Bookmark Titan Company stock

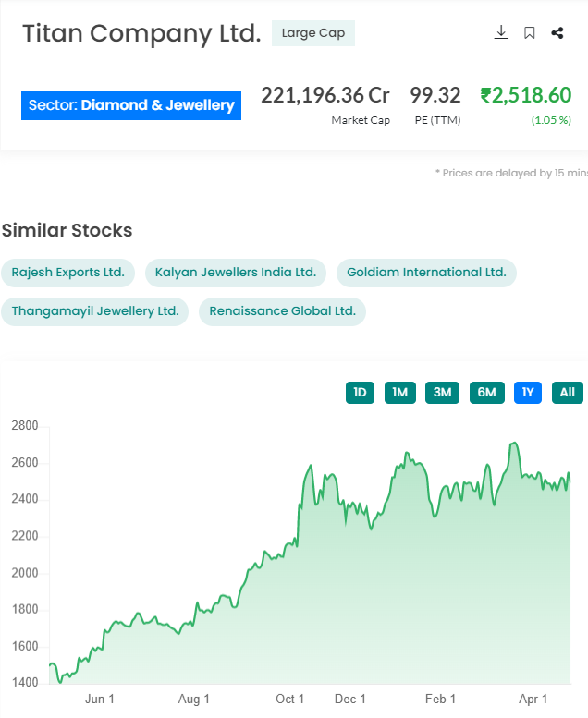(530, 33)
